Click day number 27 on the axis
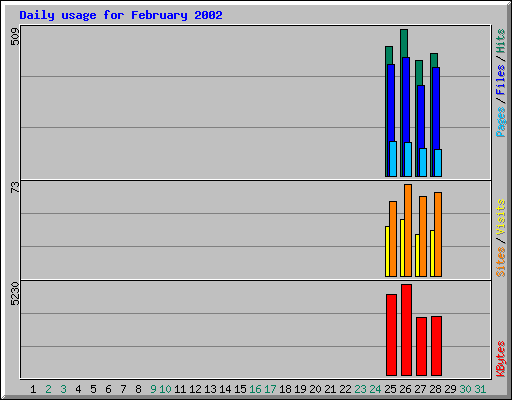 [420, 389]
